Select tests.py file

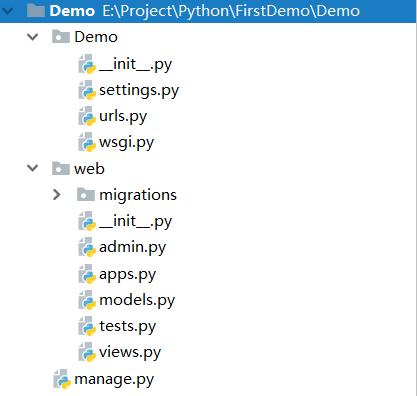pos(127,326)
